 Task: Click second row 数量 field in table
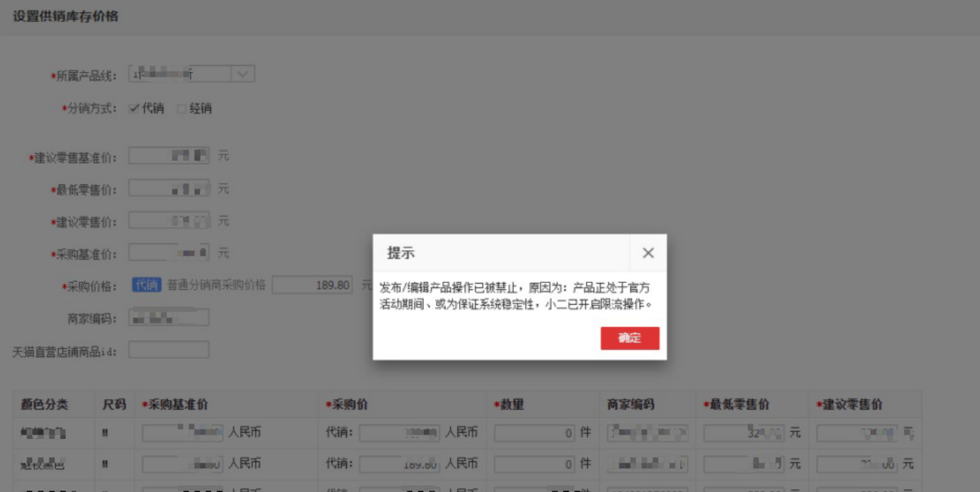pyautogui.click(x=535, y=464)
